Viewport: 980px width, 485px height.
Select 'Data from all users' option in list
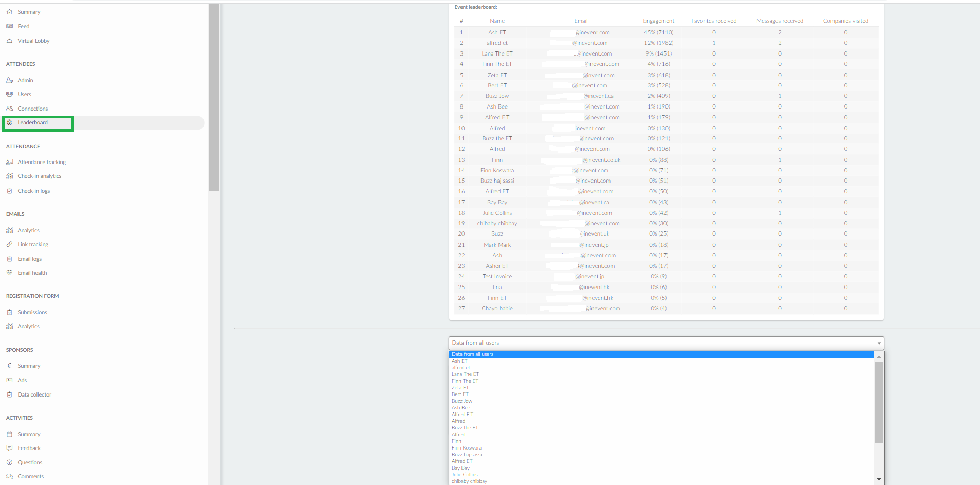661,354
